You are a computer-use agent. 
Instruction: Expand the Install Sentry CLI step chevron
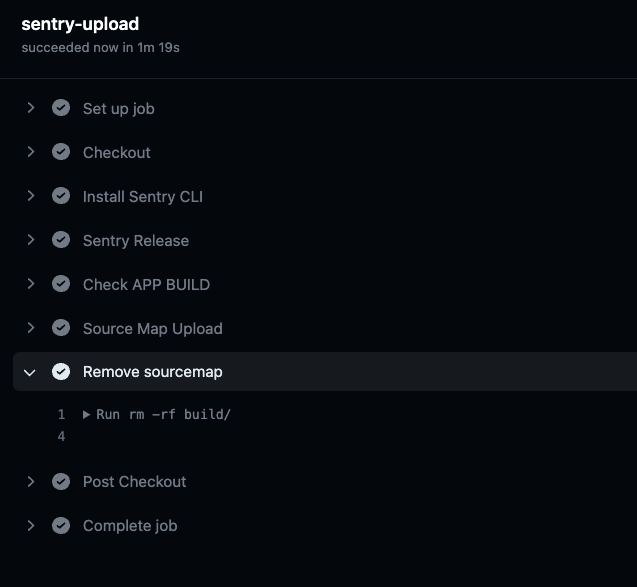pos(30,196)
